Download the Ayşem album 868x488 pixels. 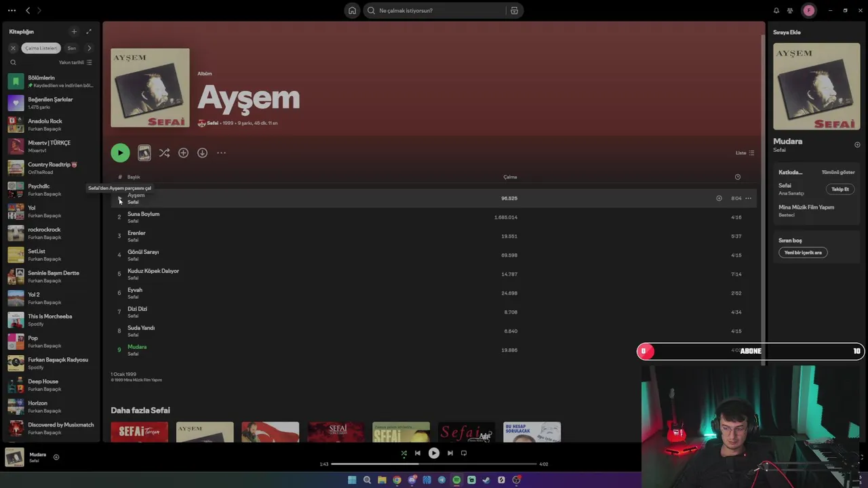202,153
